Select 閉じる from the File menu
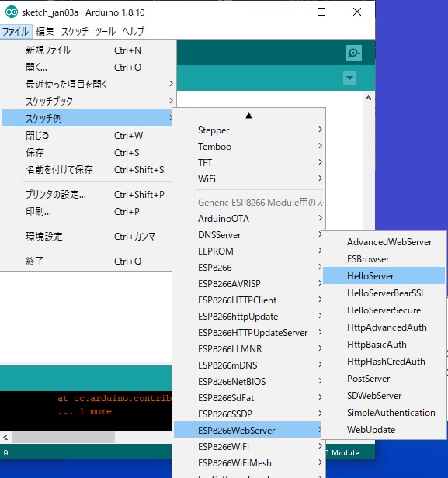Screen dimensions: 448x478 88,135
